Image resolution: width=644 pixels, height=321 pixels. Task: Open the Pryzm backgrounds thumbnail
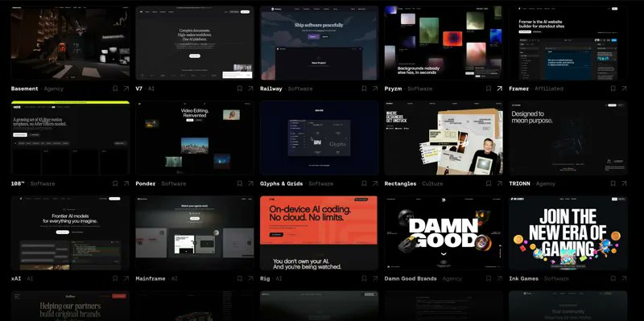click(444, 43)
